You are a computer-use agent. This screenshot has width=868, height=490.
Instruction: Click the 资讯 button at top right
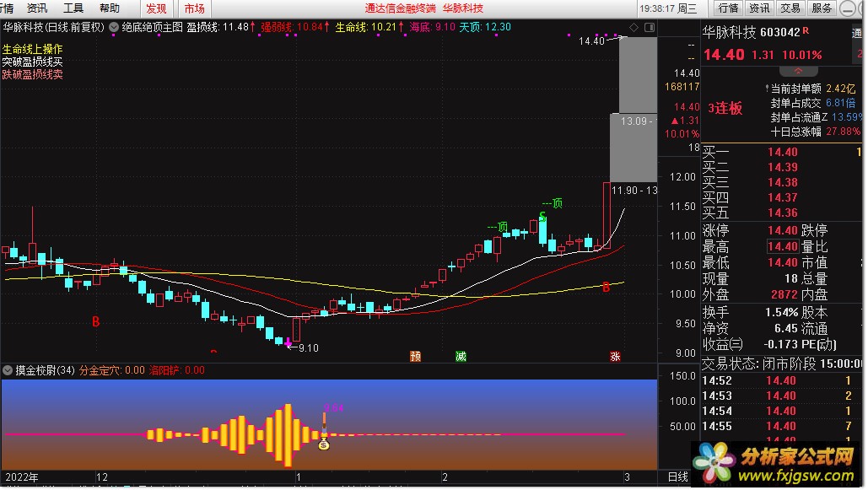coord(759,8)
